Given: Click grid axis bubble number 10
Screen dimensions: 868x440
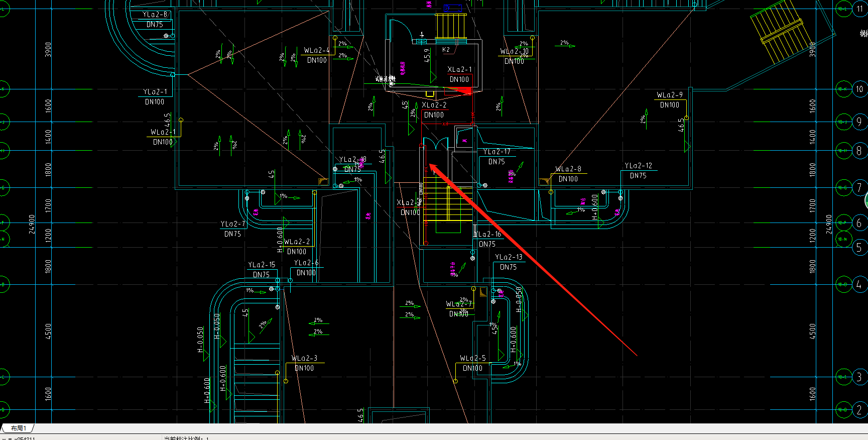Looking at the screenshot, I should (859, 89).
